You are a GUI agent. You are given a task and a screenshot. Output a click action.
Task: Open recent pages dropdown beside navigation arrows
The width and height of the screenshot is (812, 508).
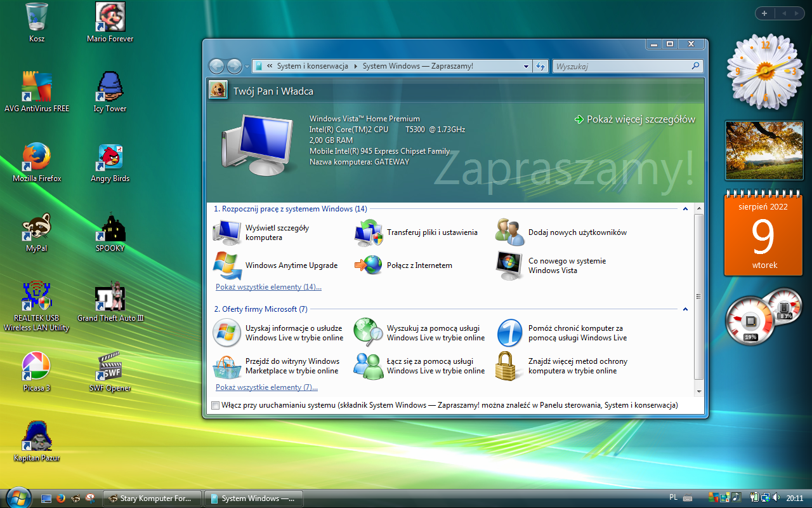pos(247,66)
